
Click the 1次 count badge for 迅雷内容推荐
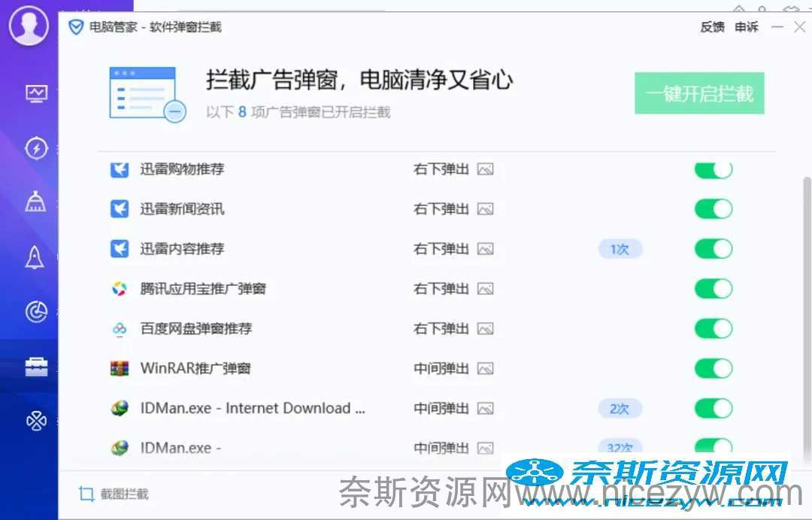[620, 249]
